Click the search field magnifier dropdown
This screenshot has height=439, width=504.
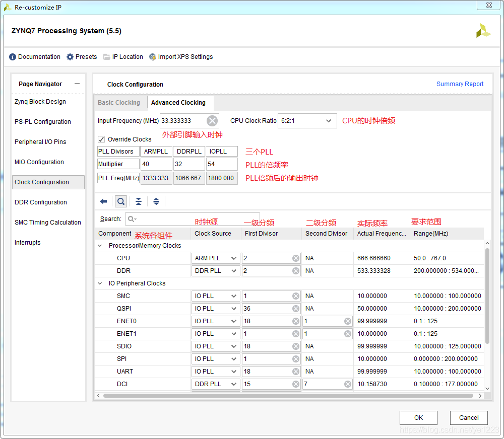132,219
